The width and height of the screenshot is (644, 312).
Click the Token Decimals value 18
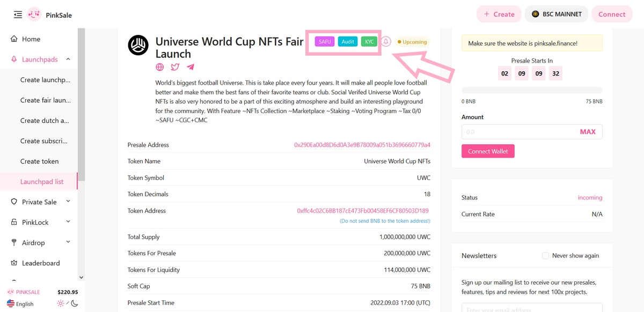[x=427, y=194]
